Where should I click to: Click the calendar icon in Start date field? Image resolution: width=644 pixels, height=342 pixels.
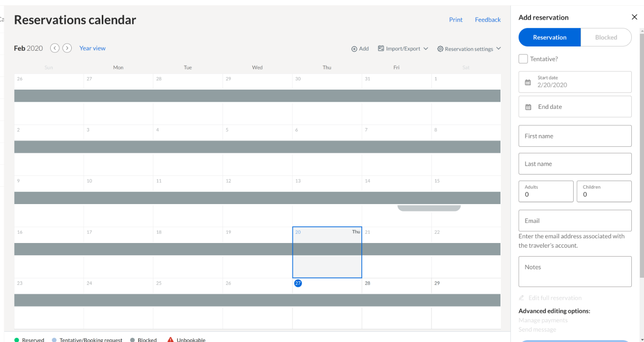[x=527, y=82]
